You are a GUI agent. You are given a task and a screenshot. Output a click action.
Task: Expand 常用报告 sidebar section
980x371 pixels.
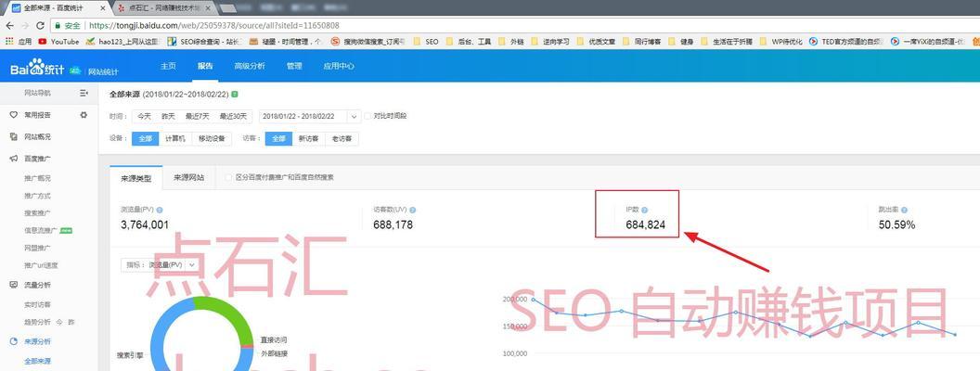(x=37, y=115)
